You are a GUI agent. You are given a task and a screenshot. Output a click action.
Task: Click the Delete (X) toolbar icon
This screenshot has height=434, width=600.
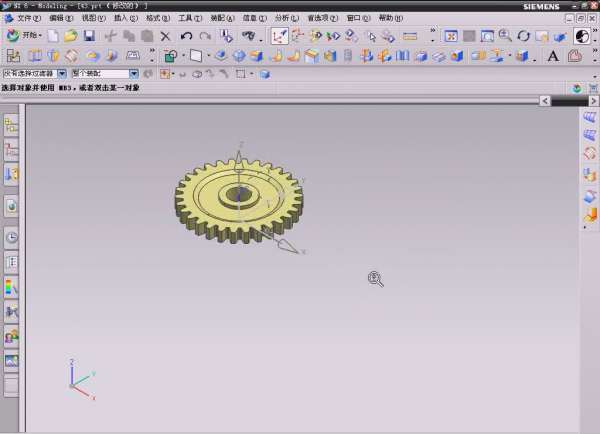click(x=166, y=36)
